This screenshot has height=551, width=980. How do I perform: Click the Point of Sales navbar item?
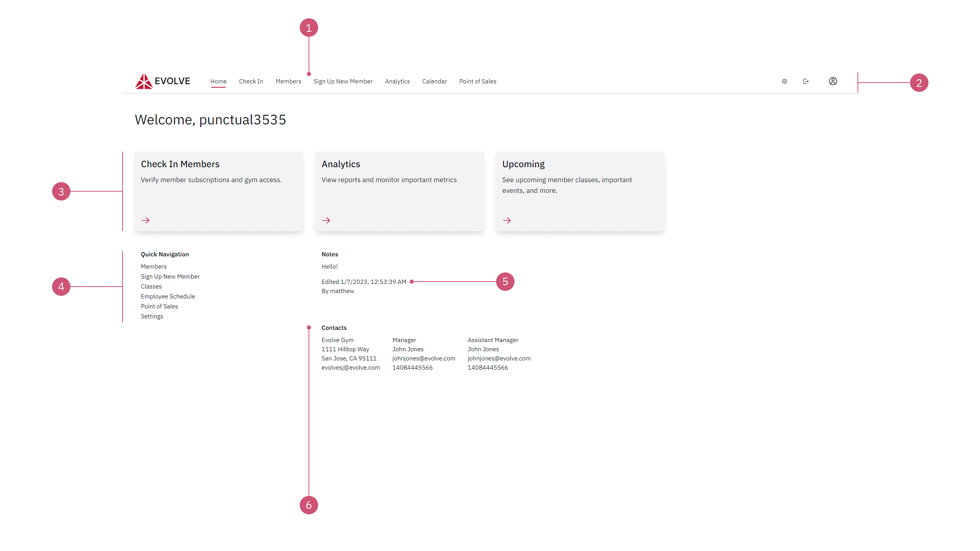(477, 81)
